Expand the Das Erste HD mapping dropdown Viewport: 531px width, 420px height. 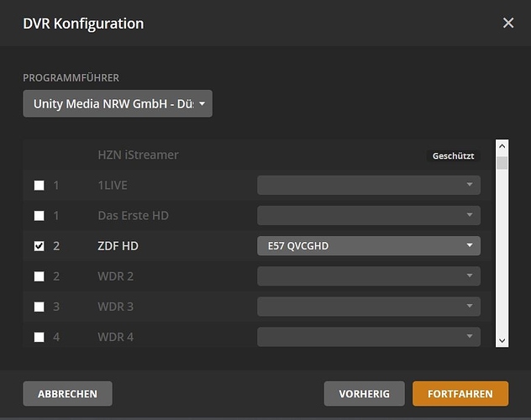[369, 216]
